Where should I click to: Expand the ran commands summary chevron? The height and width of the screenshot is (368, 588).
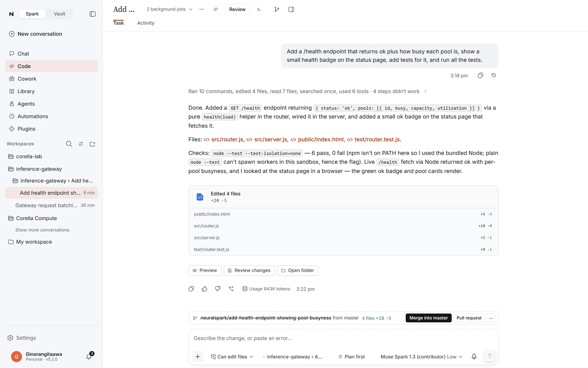(425, 91)
